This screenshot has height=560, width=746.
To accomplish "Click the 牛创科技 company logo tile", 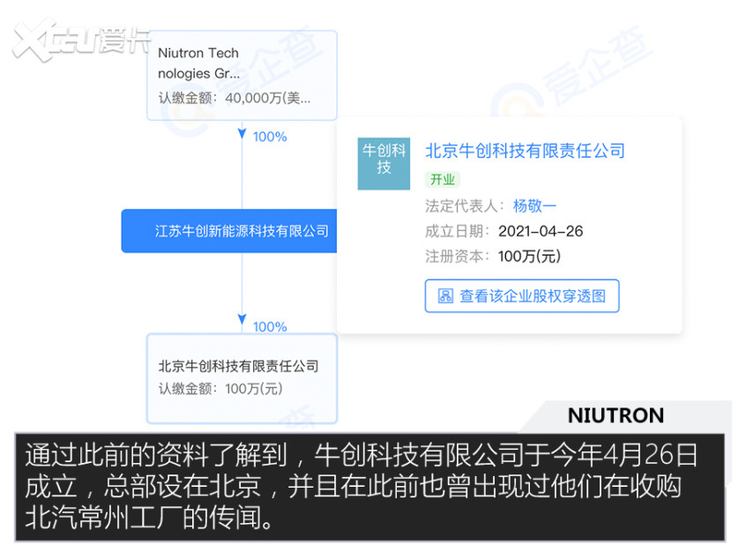I will tap(384, 164).
